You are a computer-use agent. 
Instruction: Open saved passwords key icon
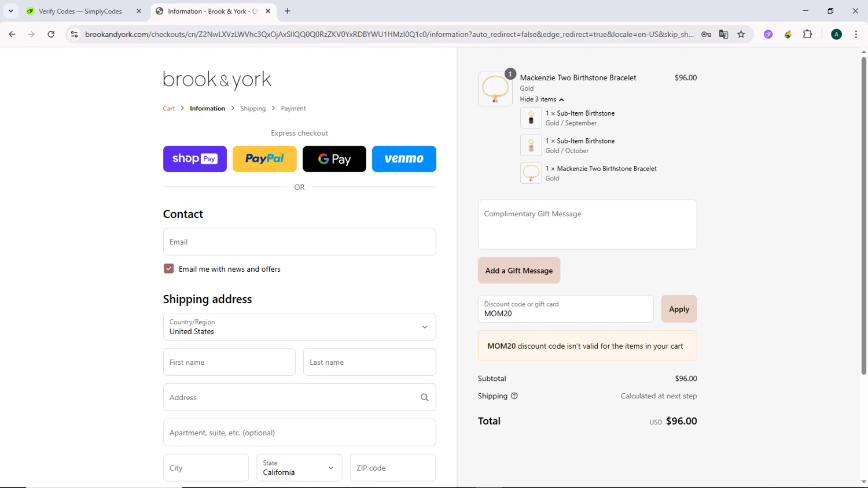tap(706, 34)
